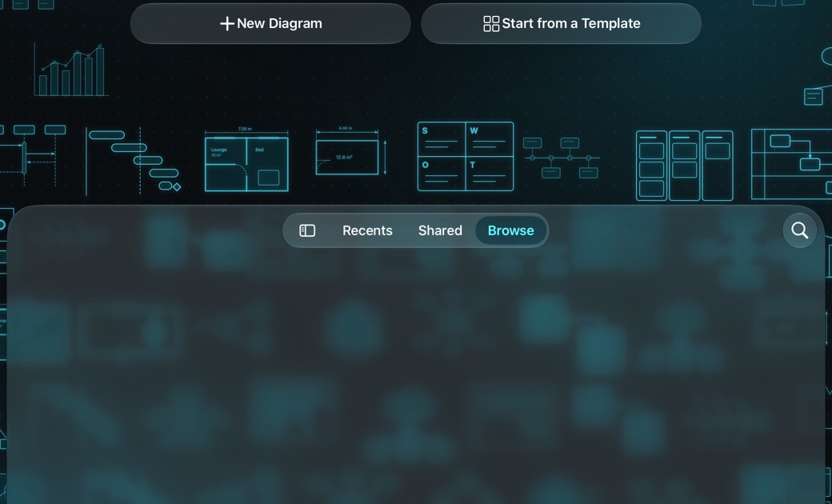Open search with the magnifier icon

799,230
